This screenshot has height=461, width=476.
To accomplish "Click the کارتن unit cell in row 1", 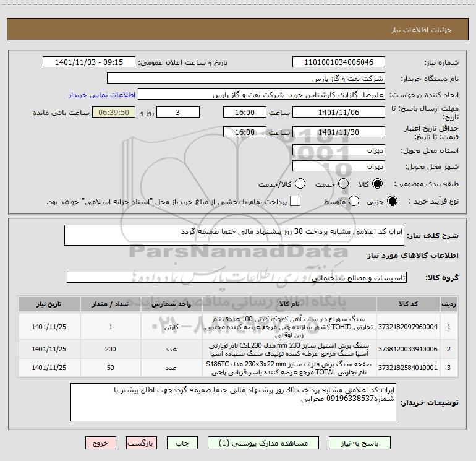I will 171,327.
